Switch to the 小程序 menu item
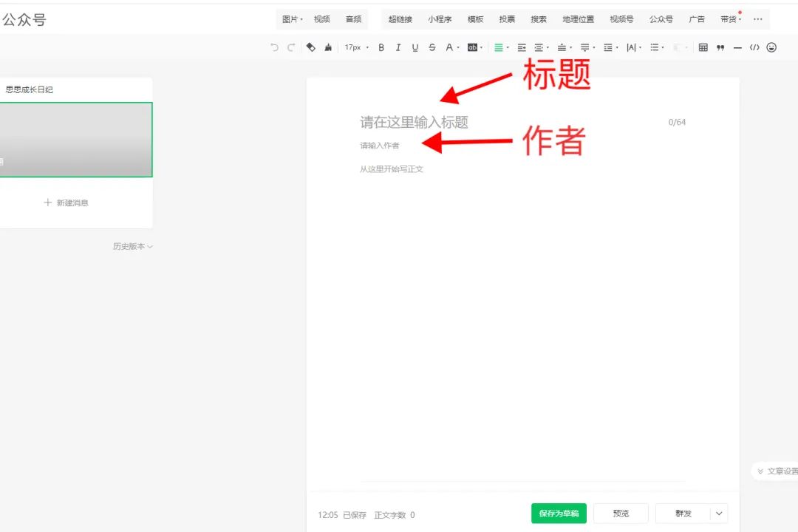 click(440, 19)
